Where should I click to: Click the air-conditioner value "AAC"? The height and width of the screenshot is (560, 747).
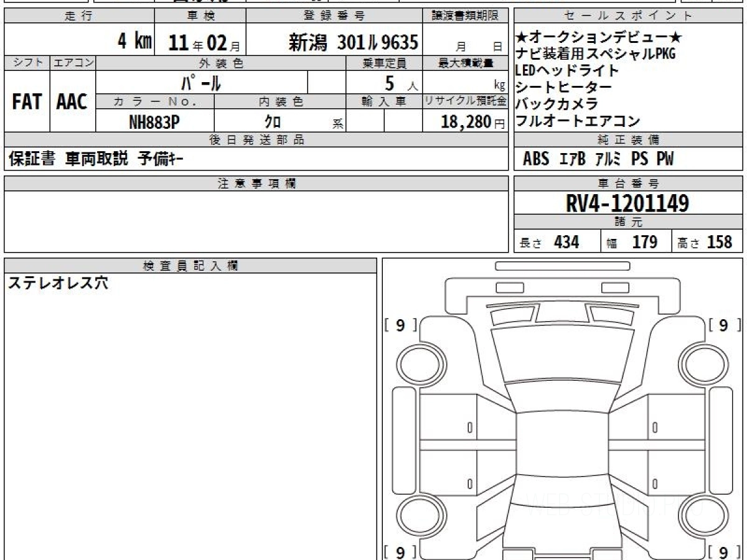tap(72, 102)
